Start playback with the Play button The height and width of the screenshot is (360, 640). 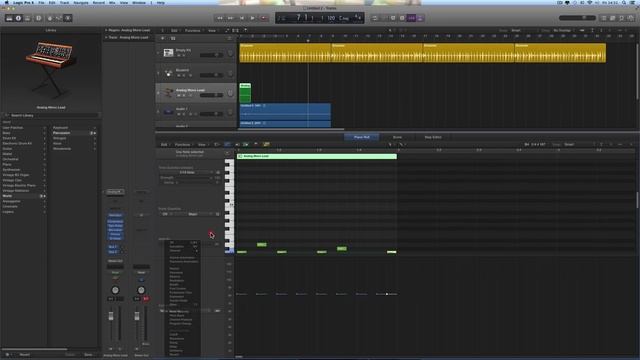[253, 18]
